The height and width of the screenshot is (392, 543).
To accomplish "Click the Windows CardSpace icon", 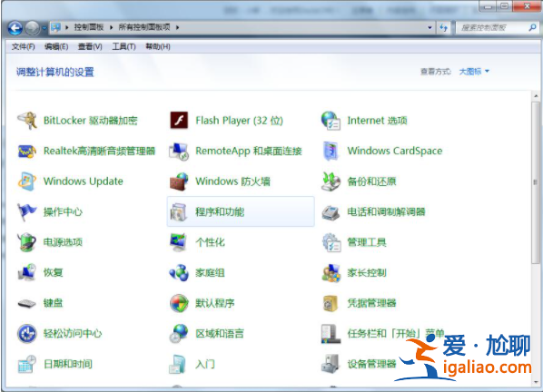I will click(x=331, y=151).
